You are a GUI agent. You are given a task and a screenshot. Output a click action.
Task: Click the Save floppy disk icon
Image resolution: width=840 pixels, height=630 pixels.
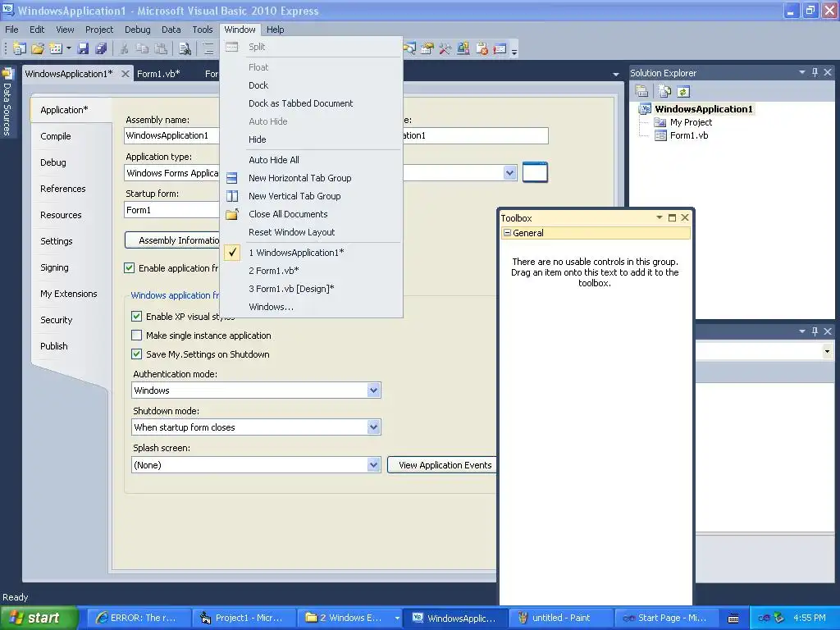83,48
